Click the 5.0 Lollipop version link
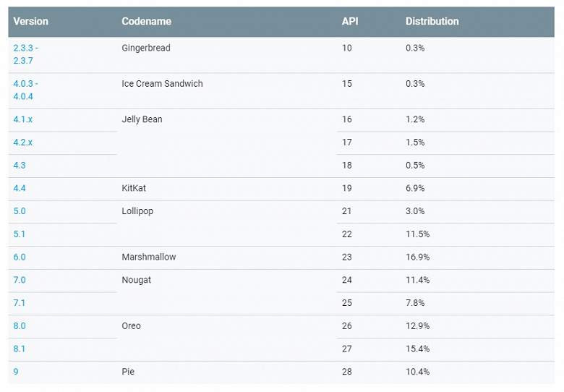Viewport: 564px width, 392px height. click(20, 211)
